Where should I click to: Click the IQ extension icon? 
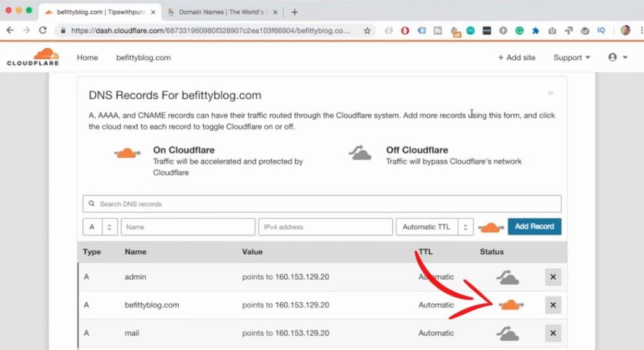click(601, 30)
